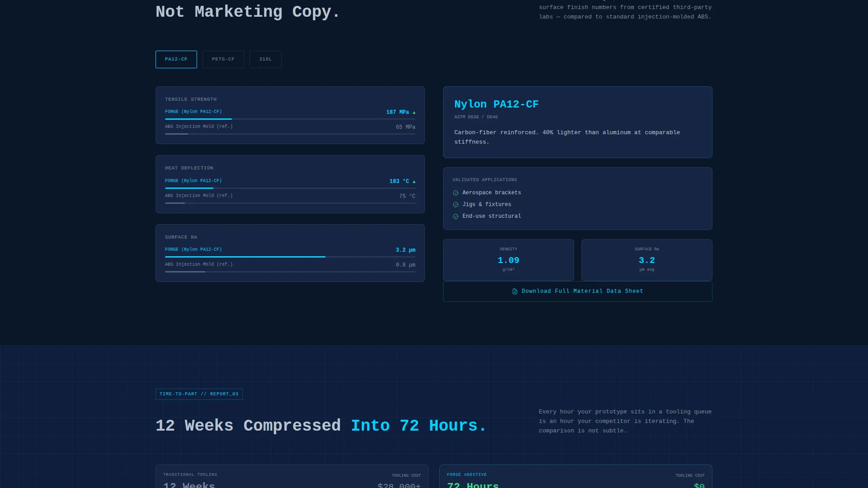Click the TRADITIONAL TOOLING card label
Image resolution: width=868 pixels, height=488 pixels.
(190, 475)
